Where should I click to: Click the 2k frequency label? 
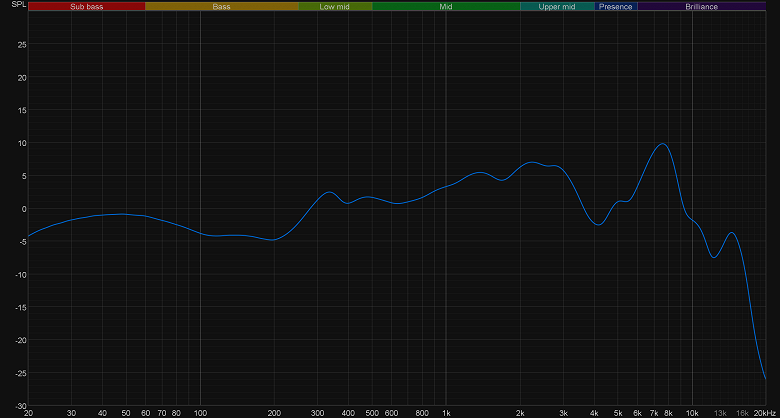(x=520, y=413)
